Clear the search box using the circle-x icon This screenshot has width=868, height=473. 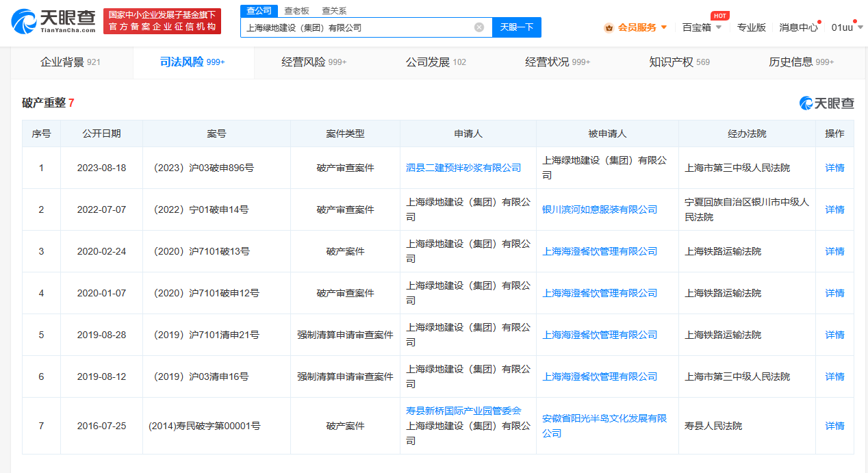(479, 27)
